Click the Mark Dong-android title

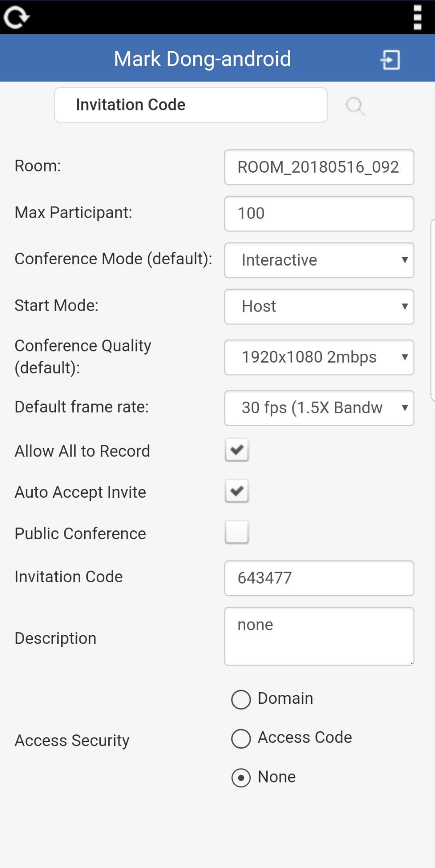tap(202, 59)
